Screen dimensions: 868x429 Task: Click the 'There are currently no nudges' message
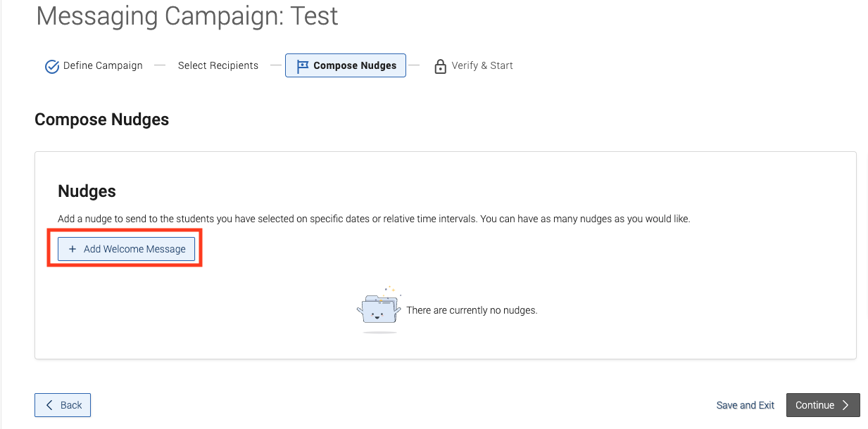(x=472, y=310)
